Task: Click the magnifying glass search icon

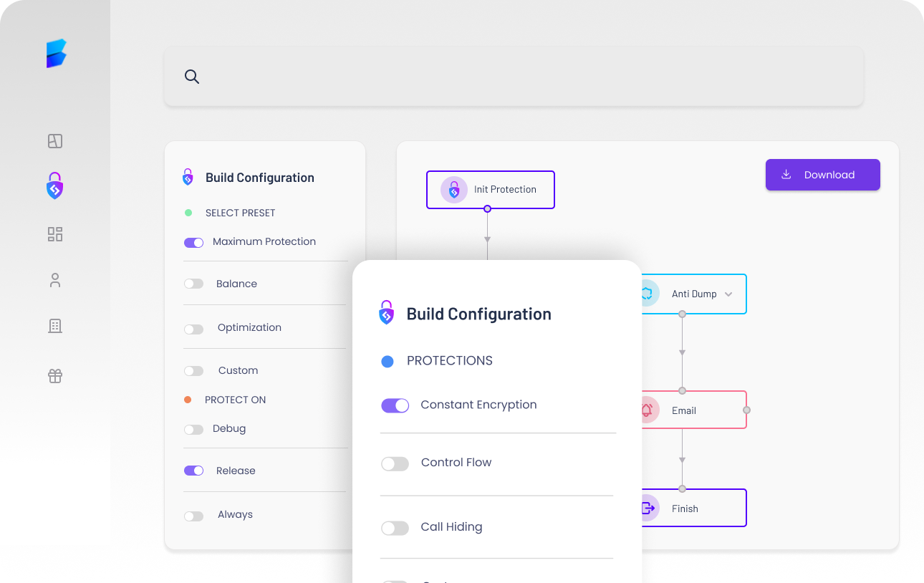Action: point(191,77)
